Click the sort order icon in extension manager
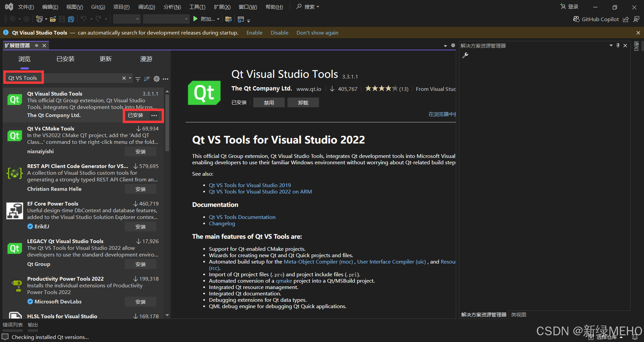Image resolution: width=644 pixels, height=342 pixels. (147, 79)
